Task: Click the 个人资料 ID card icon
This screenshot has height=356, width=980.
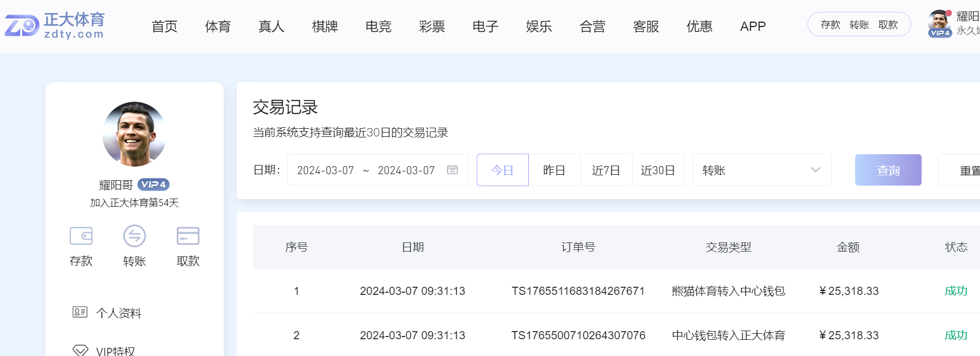Action: pyautogui.click(x=80, y=312)
